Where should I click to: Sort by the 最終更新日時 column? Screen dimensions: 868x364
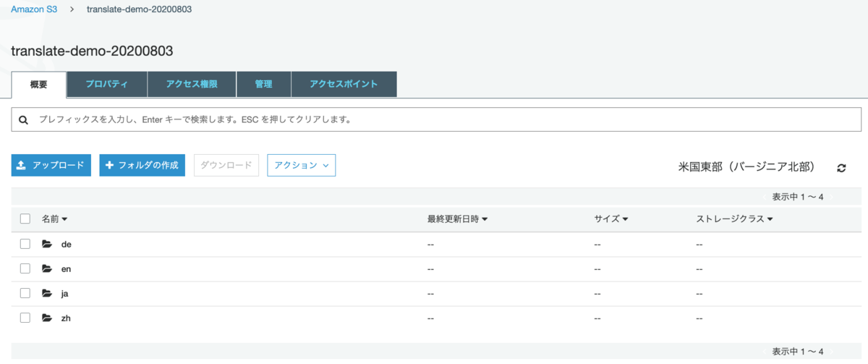pyautogui.click(x=457, y=219)
